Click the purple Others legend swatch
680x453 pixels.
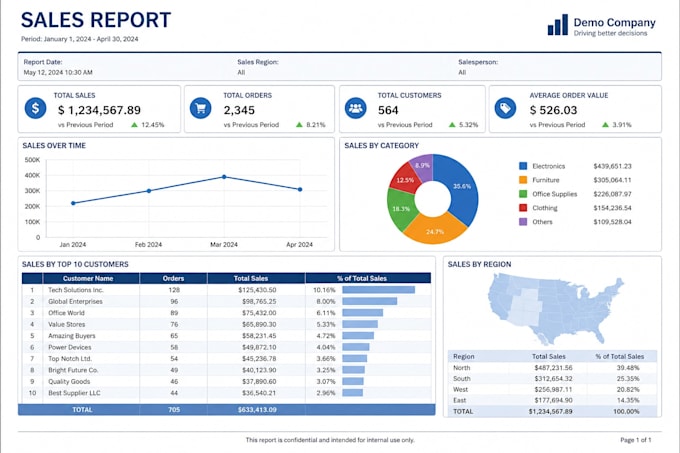click(523, 222)
